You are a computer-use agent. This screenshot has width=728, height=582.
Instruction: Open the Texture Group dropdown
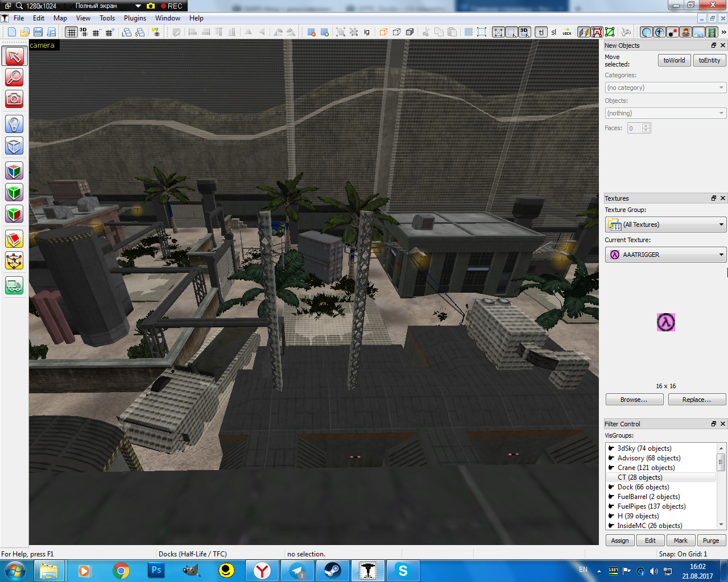[x=665, y=225]
